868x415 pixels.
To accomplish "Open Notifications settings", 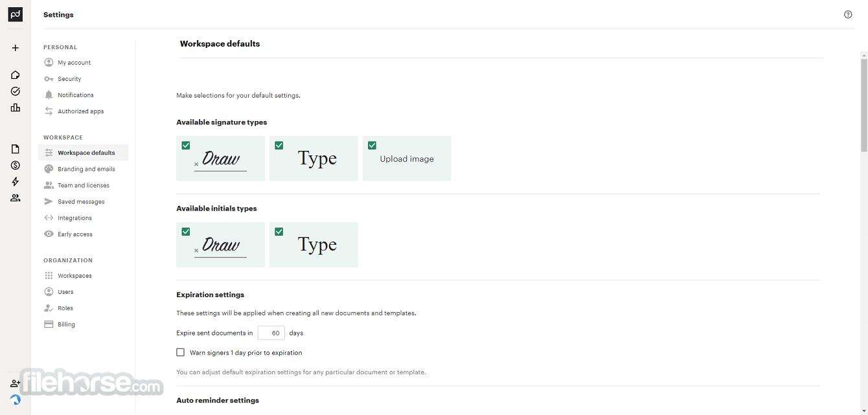I will tap(76, 95).
